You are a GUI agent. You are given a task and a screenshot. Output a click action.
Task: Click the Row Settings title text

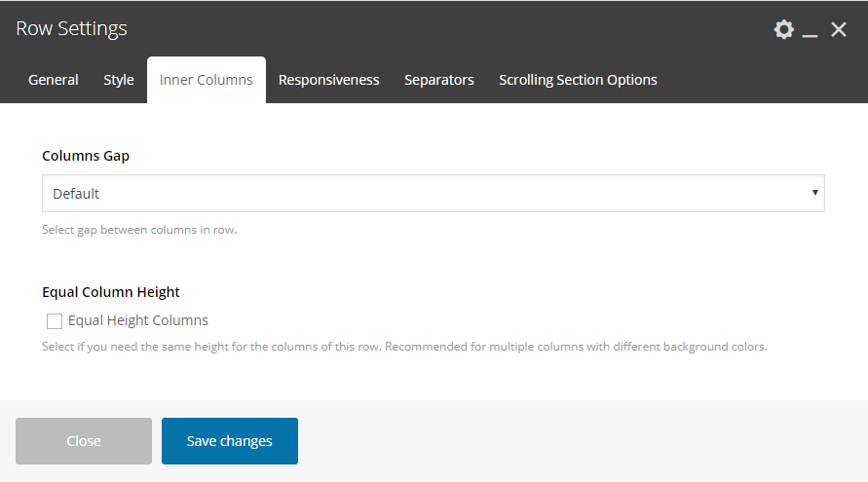click(71, 28)
